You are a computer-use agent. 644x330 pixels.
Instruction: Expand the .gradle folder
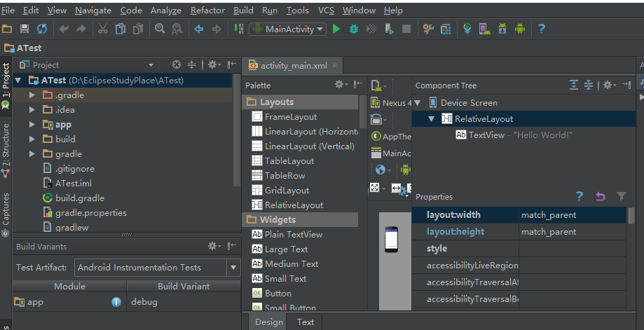pyautogui.click(x=32, y=95)
